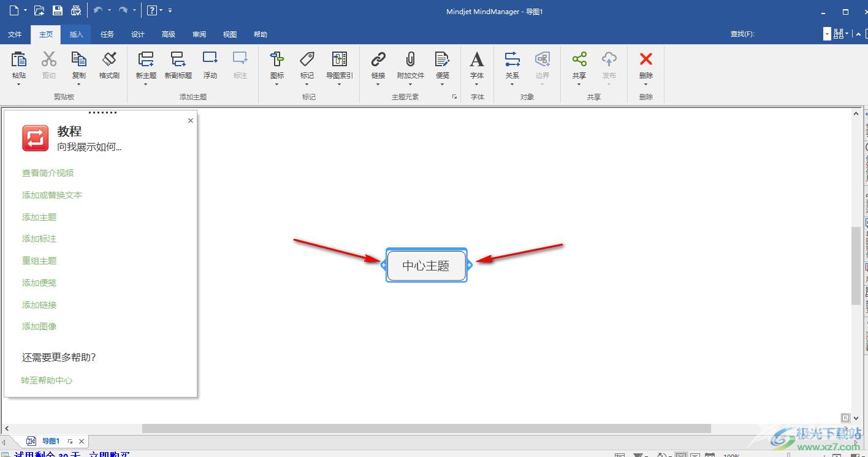The height and width of the screenshot is (457, 868).
Task: Expand the 新主题 dropdown arrow
Action: coord(146,85)
